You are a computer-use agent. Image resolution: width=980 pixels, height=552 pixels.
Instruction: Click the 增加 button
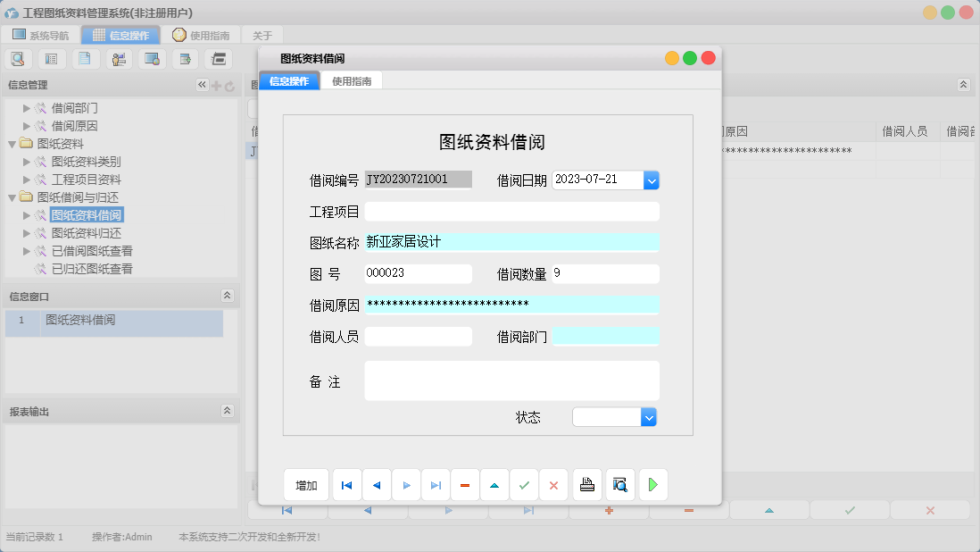click(x=305, y=484)
